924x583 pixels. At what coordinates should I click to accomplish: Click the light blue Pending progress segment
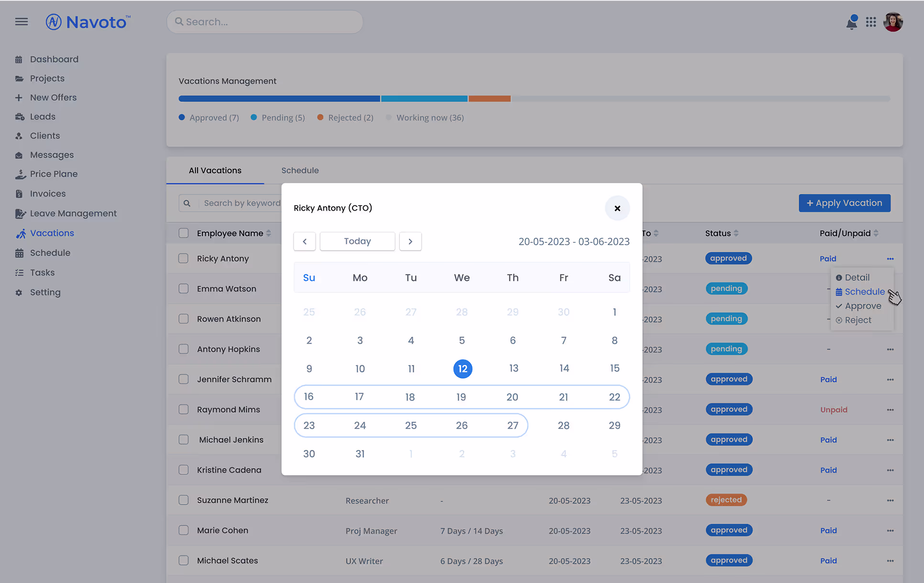tap(424, 99)
